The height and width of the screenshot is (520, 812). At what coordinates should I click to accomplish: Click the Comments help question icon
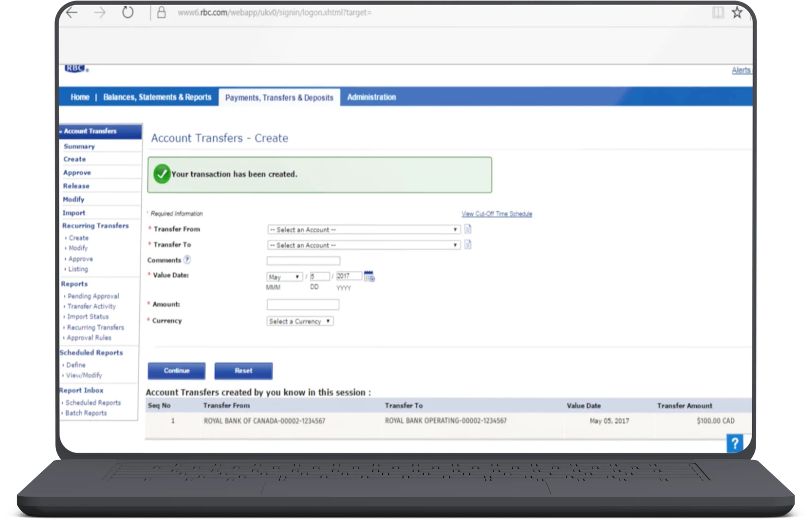click(187, 259)
